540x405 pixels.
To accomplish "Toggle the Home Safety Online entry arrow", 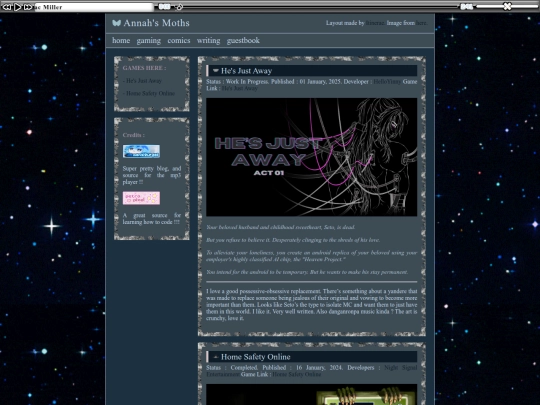I will (216, 357).
